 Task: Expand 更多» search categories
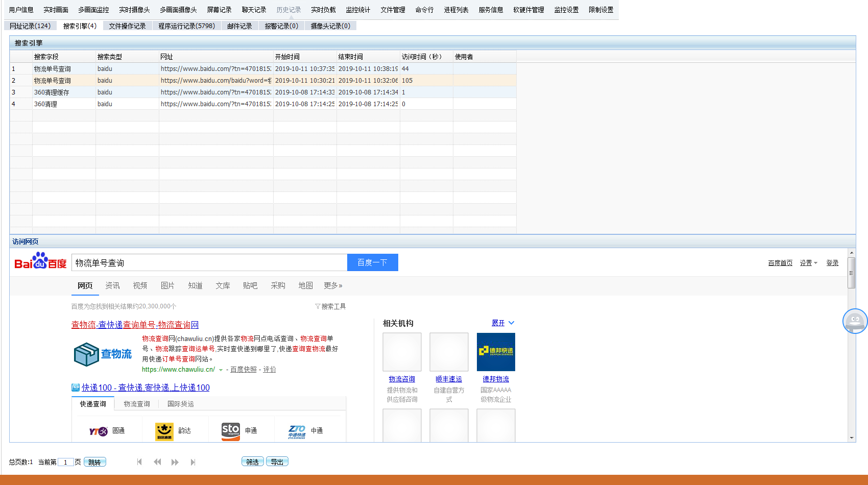333,285
